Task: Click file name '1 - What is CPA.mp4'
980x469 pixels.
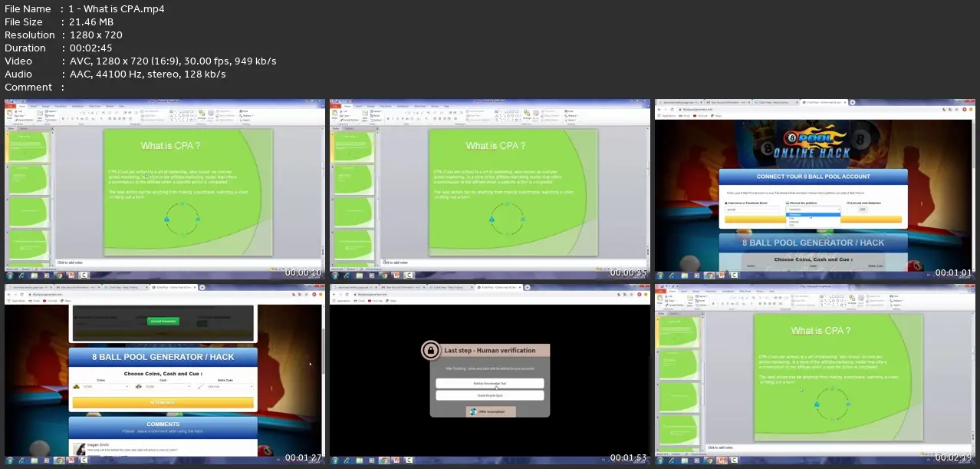Action: click(x=118, y=9)
